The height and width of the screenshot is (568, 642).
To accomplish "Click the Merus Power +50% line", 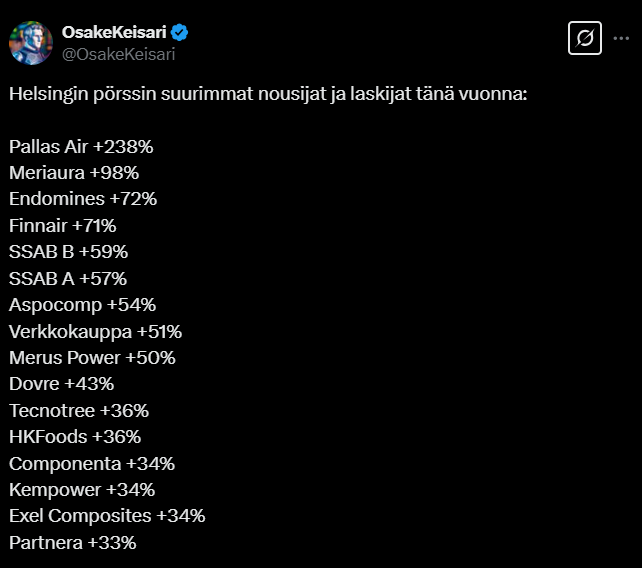I will pyautogui.click(x=92, y=358).
